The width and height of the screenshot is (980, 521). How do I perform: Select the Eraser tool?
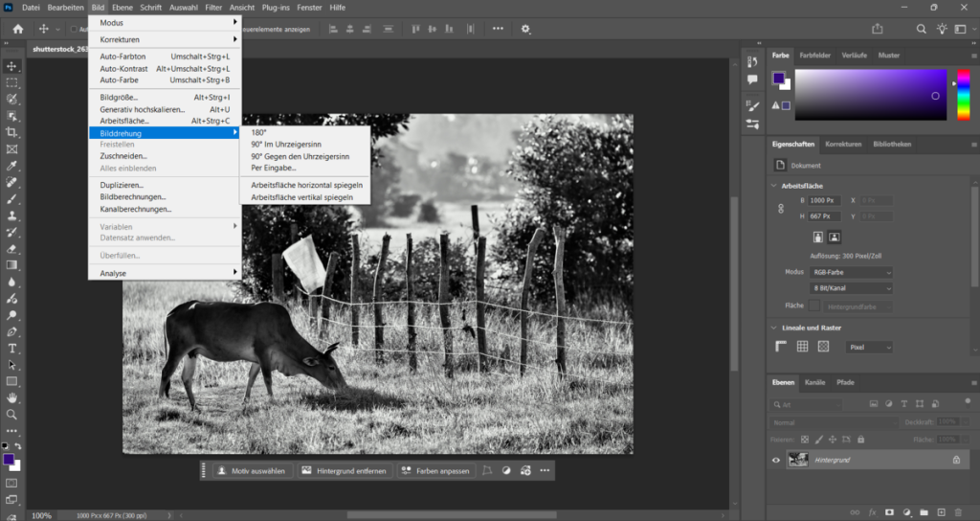pyautogui.click(x=11, y=249)
